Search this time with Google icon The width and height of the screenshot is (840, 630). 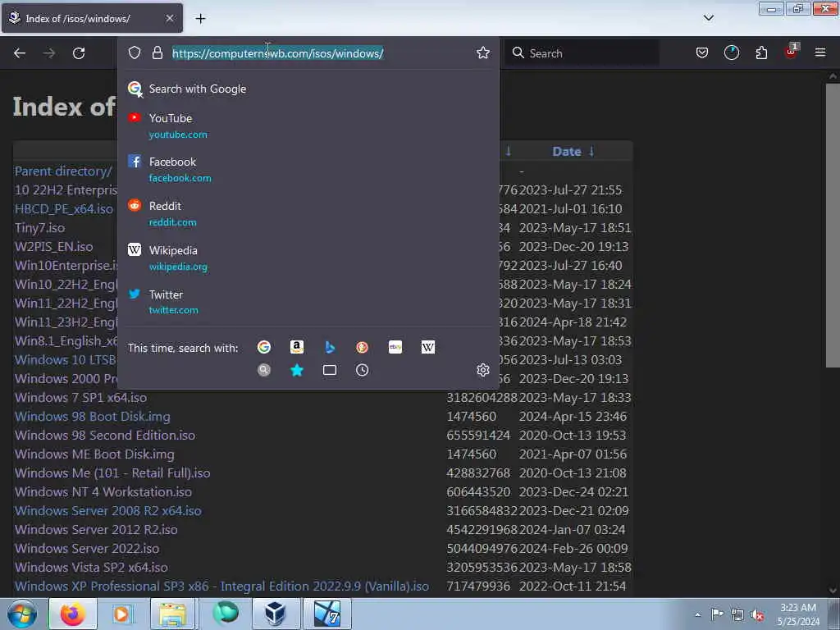pos(263,347)
